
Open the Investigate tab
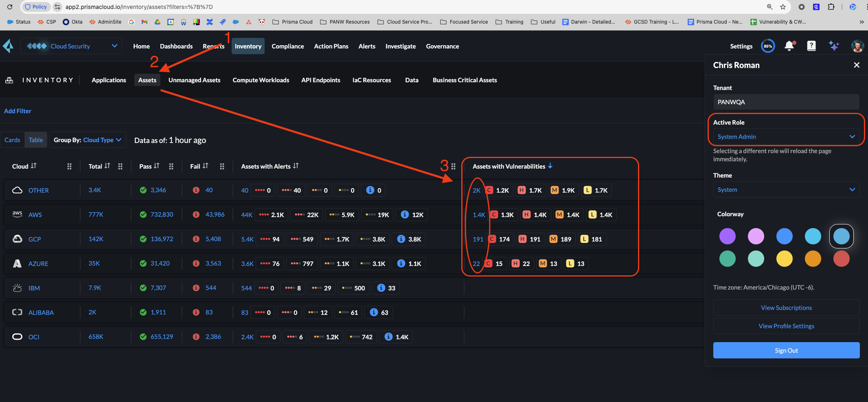(401, 46)
